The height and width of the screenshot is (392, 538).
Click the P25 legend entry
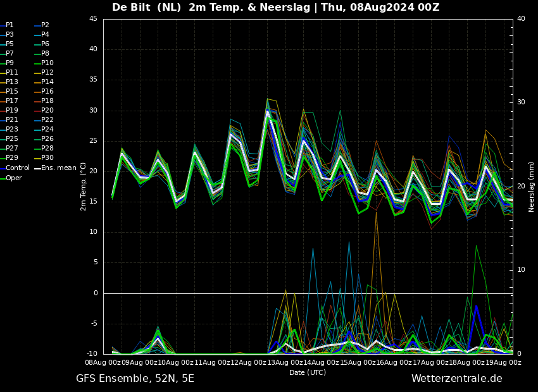click(x=9, y=138)
